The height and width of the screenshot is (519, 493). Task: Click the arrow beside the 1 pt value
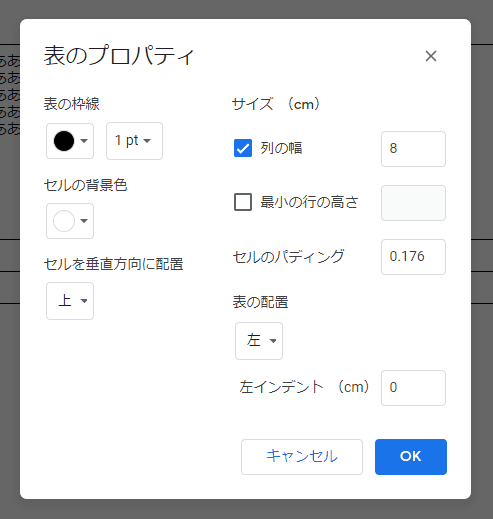(147, 141)
